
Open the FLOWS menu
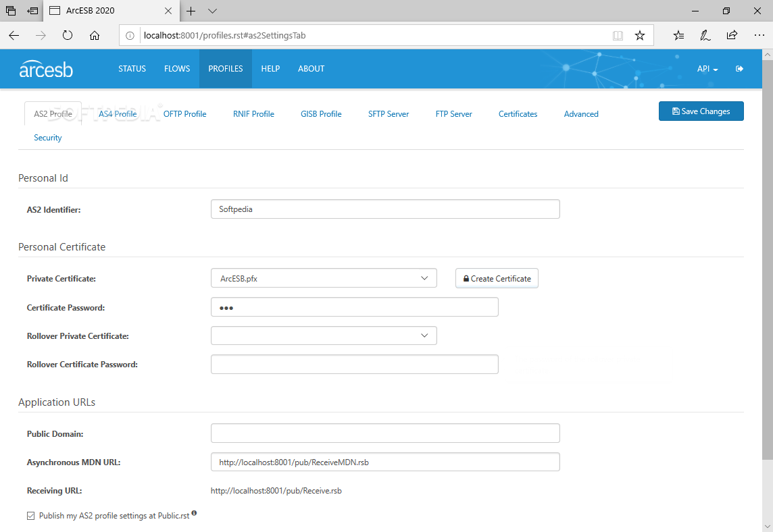(177, 69)
